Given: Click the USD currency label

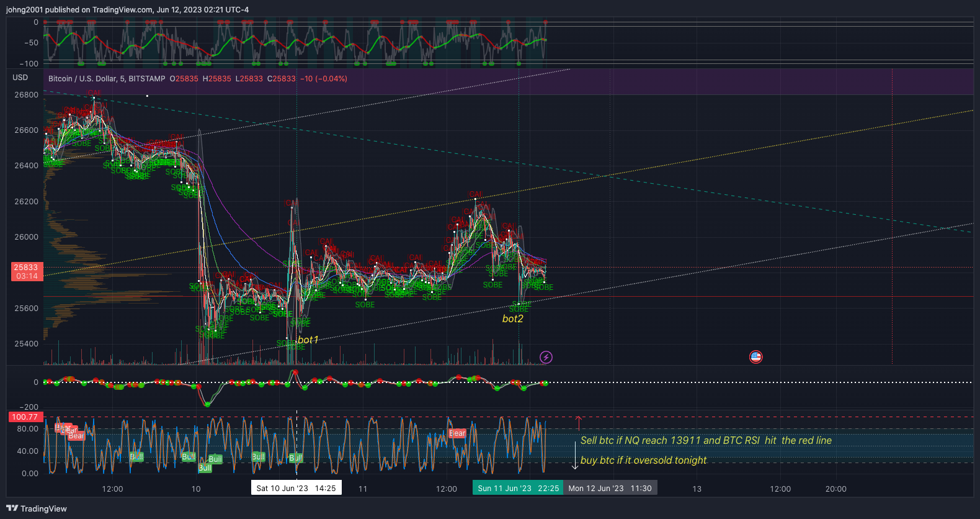Looking at the screenshot, I should point(20,78).
